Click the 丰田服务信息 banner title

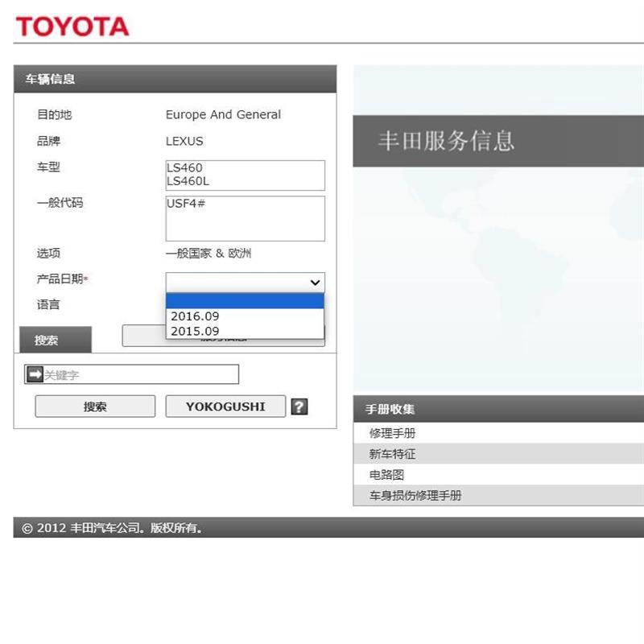tap(447, 140)
